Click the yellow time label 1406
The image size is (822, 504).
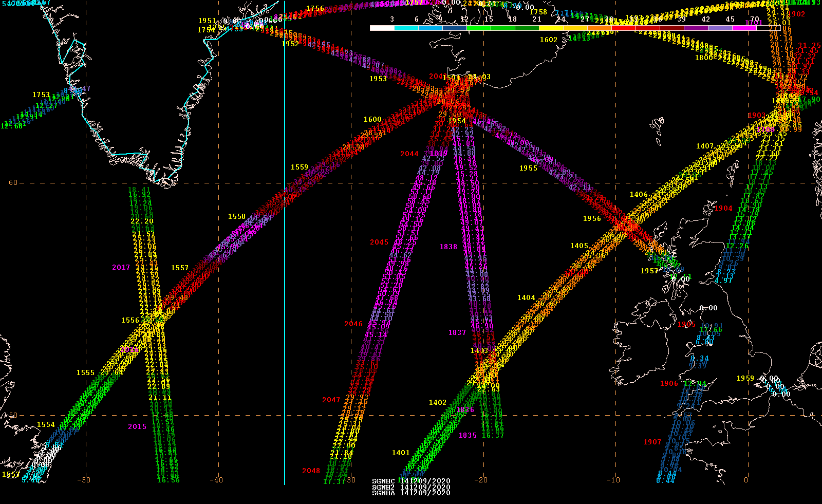(x=639, y=194)
